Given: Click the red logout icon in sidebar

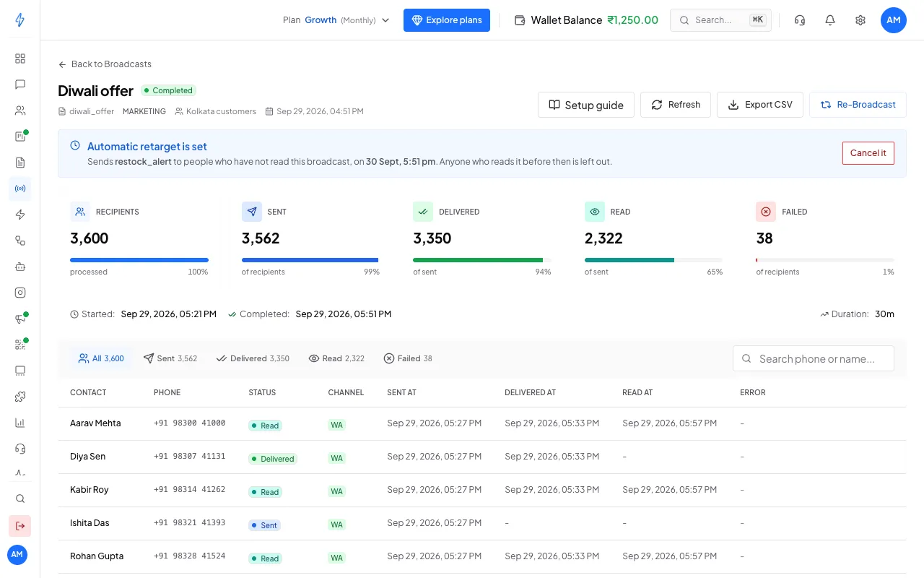Looking at the screenshot, I should pyautogui.click(x=20, y=526).
